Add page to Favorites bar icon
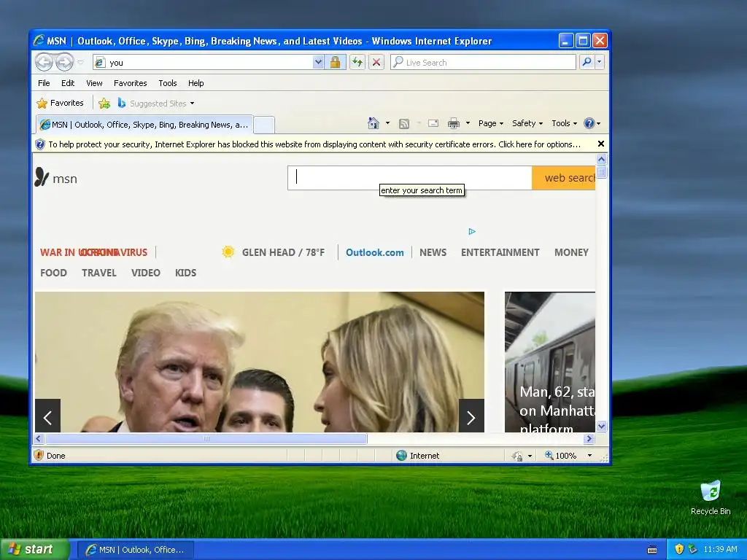This screenshot has height=560, width=747. coord(104,103)
